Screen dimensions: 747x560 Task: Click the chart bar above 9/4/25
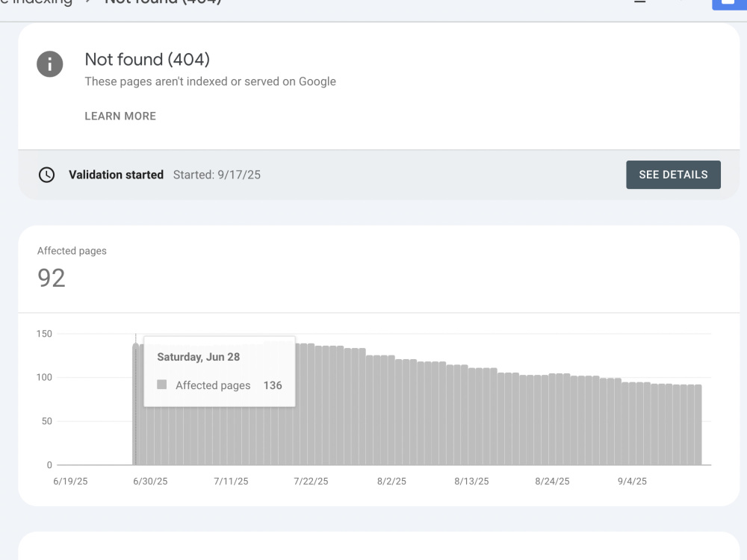point(632,423)
